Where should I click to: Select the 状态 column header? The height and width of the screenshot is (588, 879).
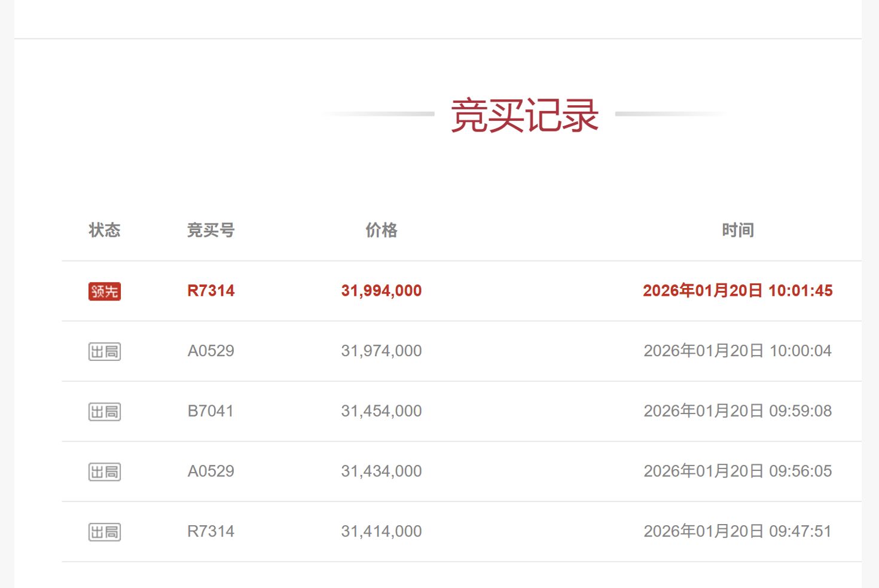tap(105, 230)
